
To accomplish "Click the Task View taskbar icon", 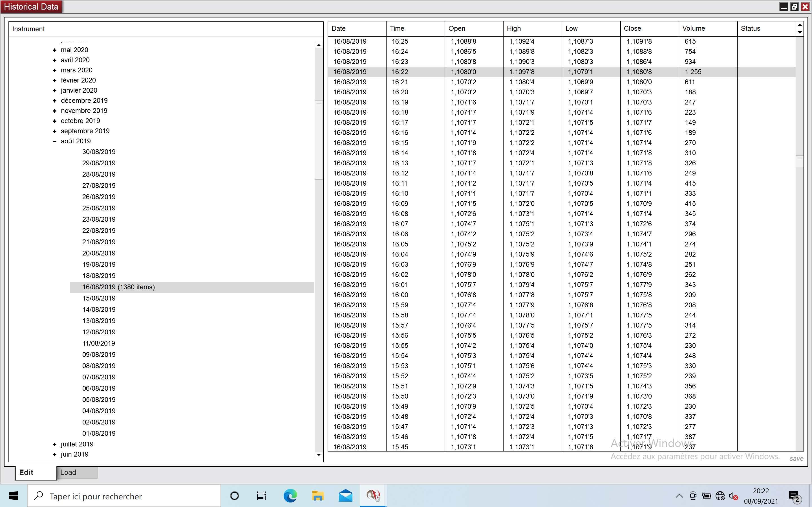I will click(261, 496).
